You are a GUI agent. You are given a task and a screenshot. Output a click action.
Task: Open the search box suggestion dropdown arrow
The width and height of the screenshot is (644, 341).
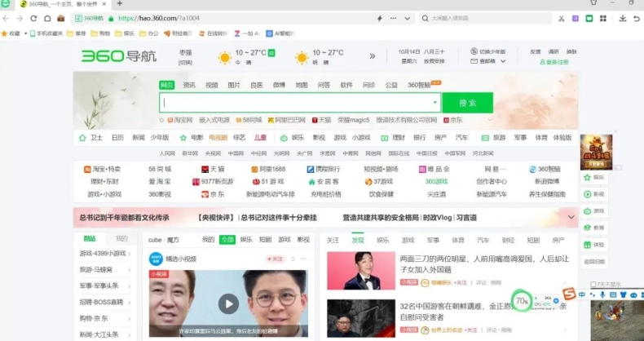[x=434, y=103]
